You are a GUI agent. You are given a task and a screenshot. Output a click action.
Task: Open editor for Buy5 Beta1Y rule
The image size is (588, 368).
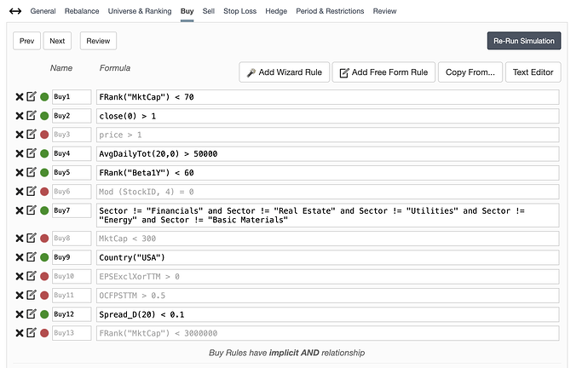32,172
